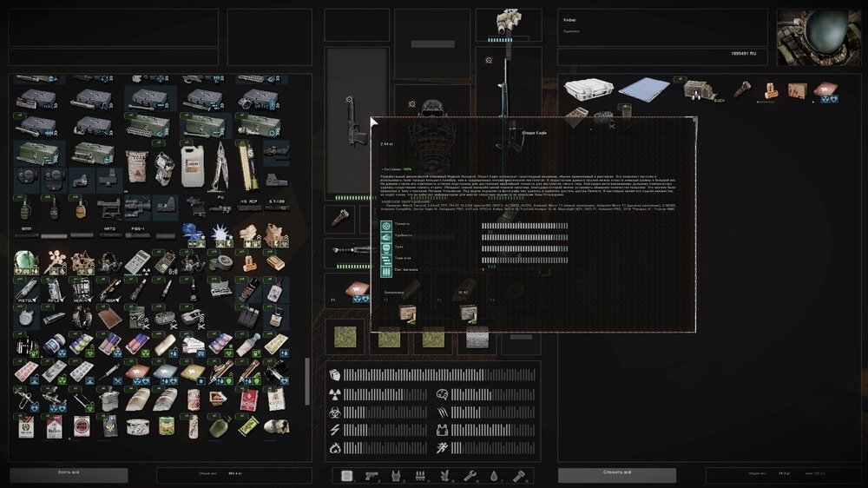Show all items using the first filter icon
868x488 pixels.
pyautogui.click(x=347, y=476)
